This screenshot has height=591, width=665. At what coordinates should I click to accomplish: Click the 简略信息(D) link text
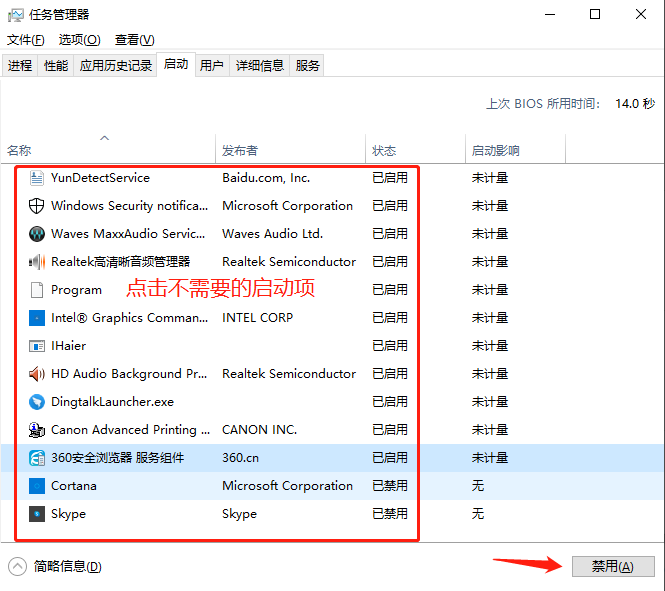[x=67, y=566]
